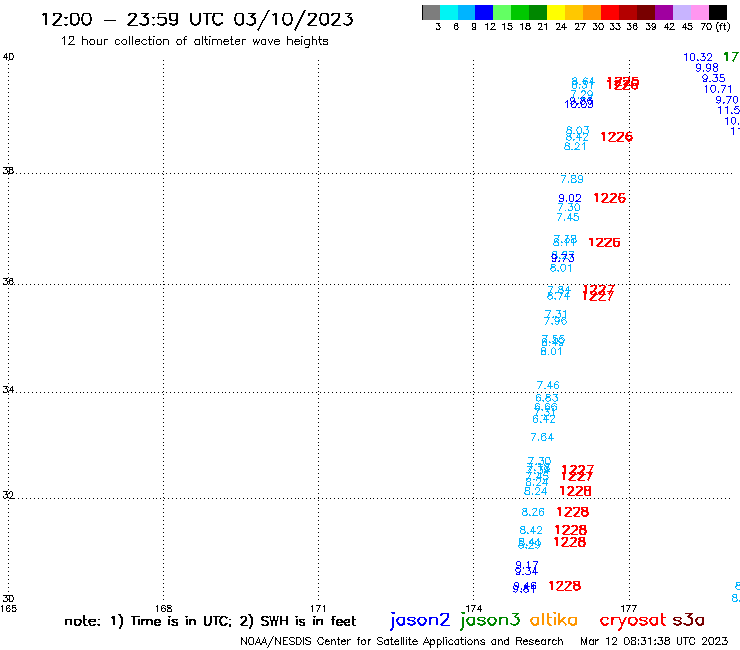Screen dimensions: 740x650
Task: Click the pink swatch in the legend bar
Action: [x=699, y=12]
